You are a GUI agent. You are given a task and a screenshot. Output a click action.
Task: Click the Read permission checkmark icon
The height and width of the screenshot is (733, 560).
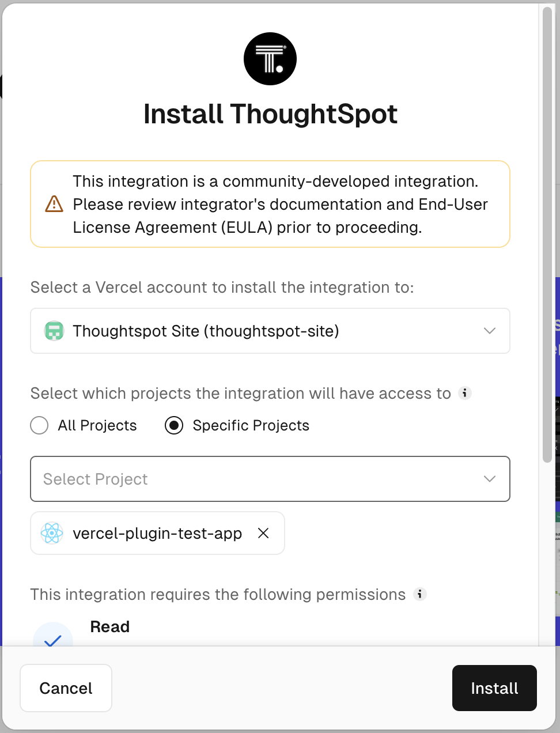(x=53, y=638)
